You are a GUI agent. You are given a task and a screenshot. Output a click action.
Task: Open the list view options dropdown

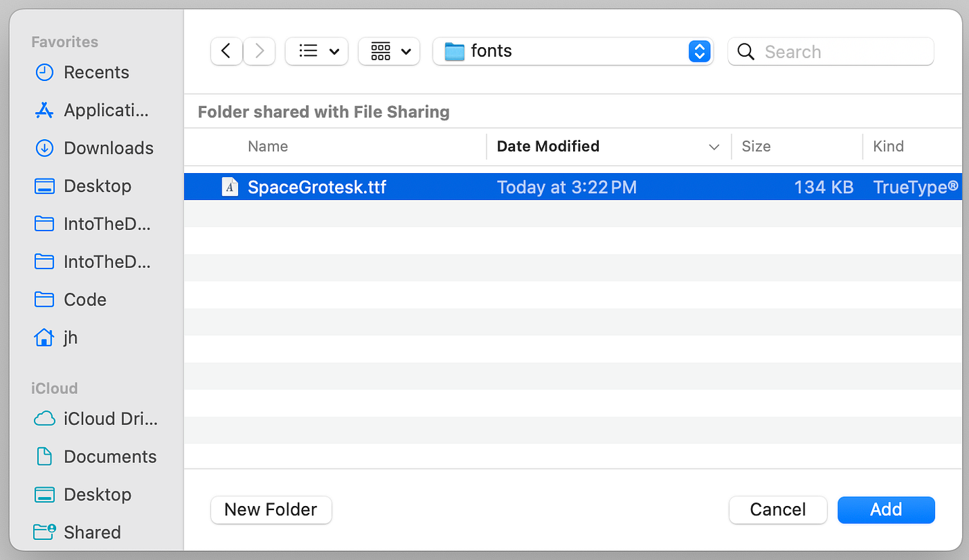tap(317, 51)
